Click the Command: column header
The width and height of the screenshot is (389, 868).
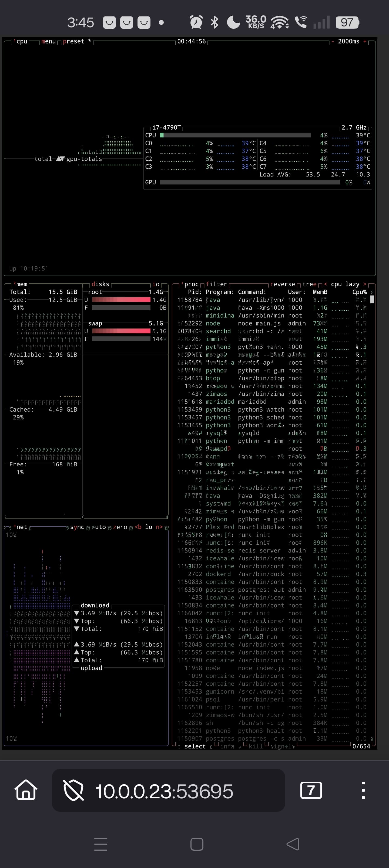tap(252, 292)
